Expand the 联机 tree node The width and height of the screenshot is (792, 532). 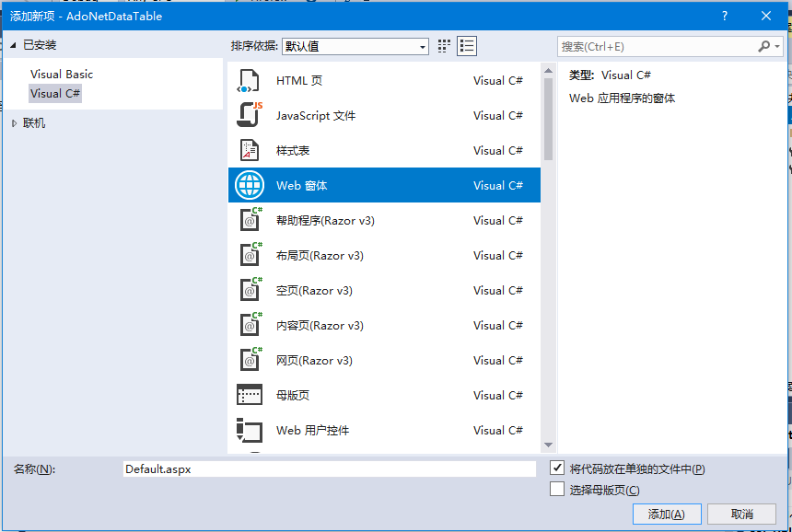(x=14, y=123)
